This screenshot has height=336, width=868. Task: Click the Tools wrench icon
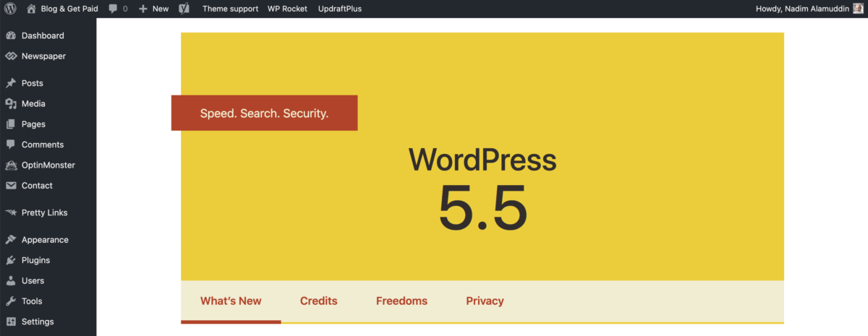11,301
